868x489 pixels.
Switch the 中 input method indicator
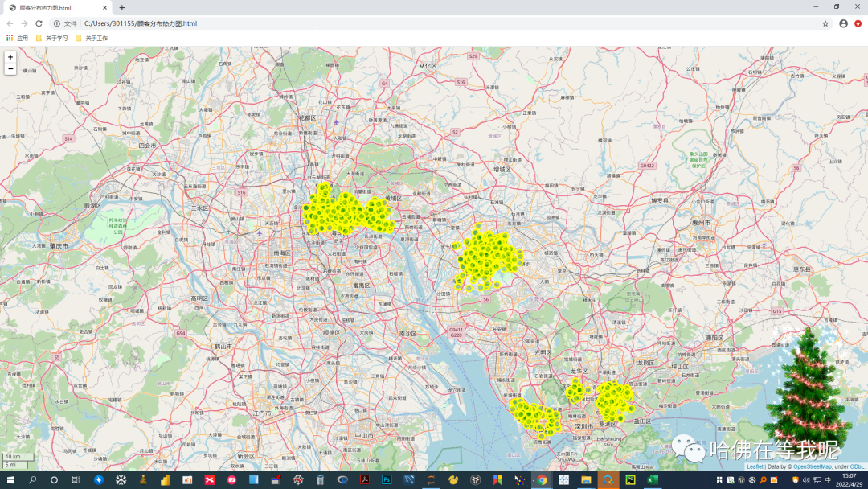click(x=828, y=480)
